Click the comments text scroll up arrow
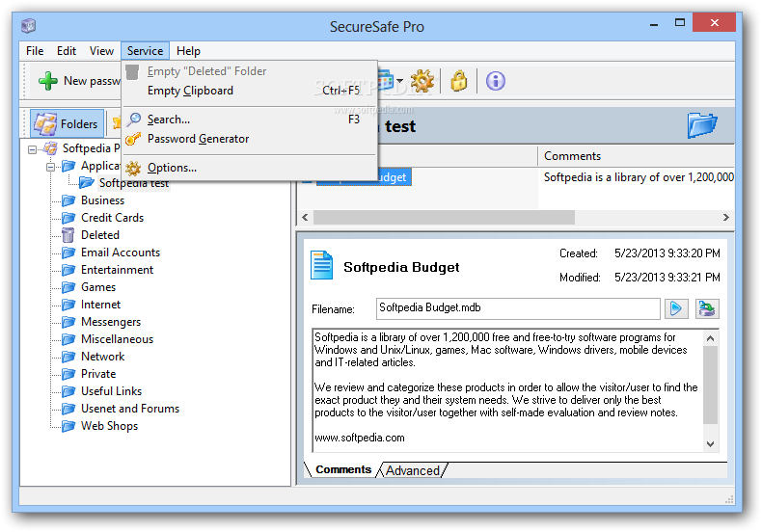Screen dimensions: 762x532 click(711, 338)
